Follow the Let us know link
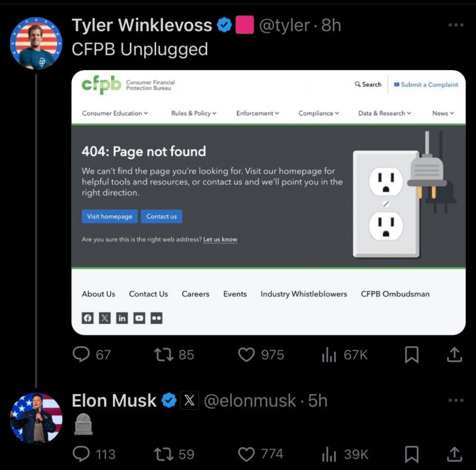 pyautogui.click(x=220, y=239)
